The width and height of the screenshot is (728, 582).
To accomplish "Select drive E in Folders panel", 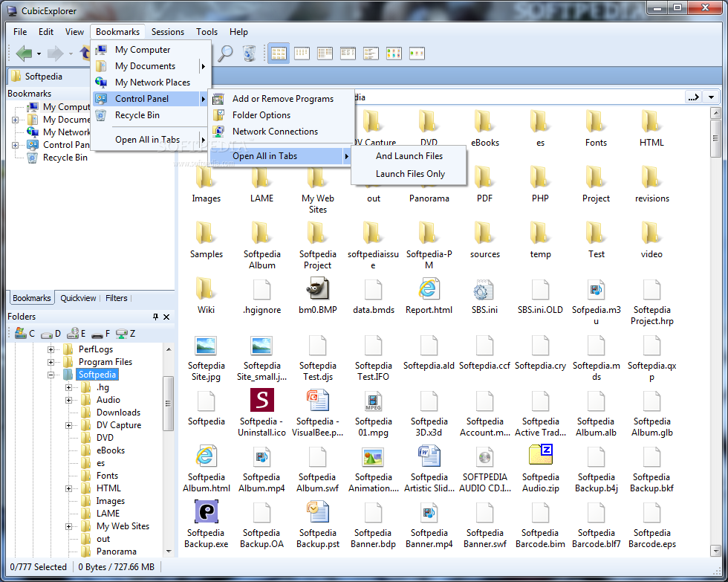I will tap(76, 333).
